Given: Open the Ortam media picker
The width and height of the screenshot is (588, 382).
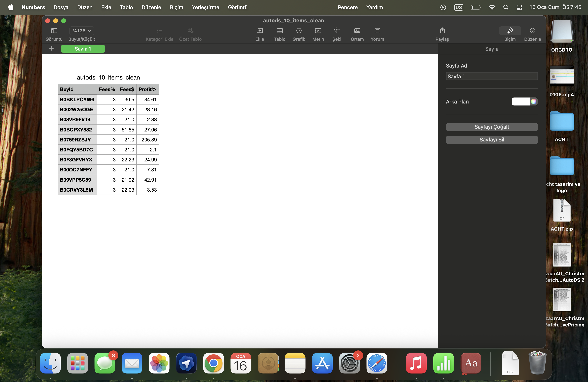Looking at the screenshot, I should (x=357, y=31).
